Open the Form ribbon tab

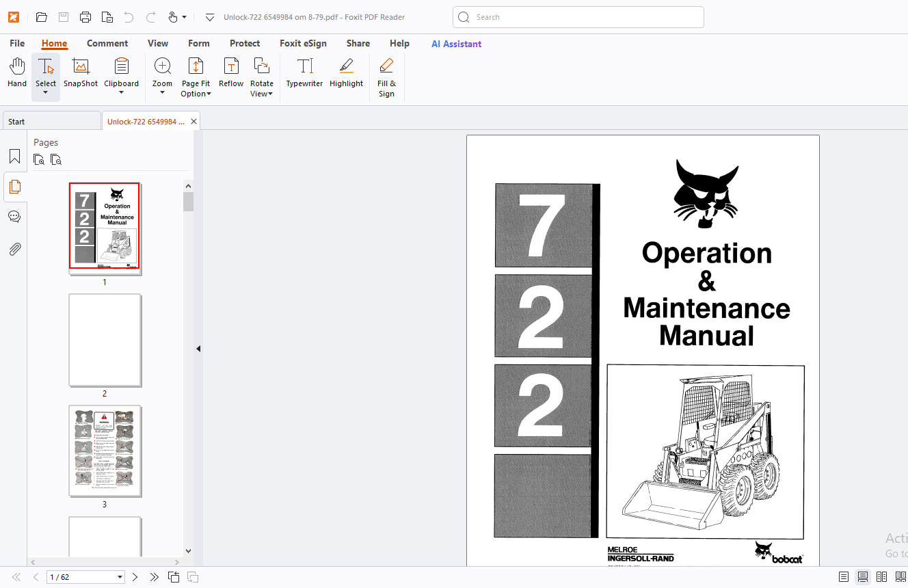point(199,43)
